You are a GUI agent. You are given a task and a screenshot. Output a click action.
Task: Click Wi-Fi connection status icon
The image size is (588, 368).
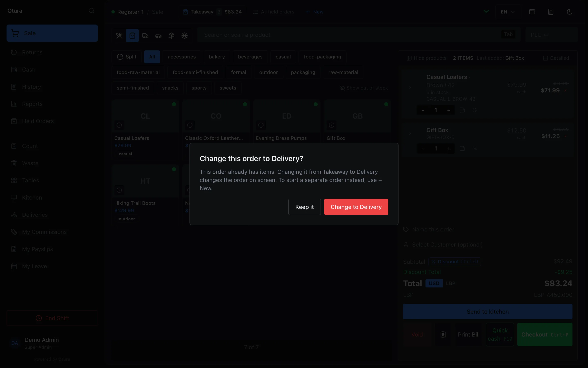tap(486, 12)
